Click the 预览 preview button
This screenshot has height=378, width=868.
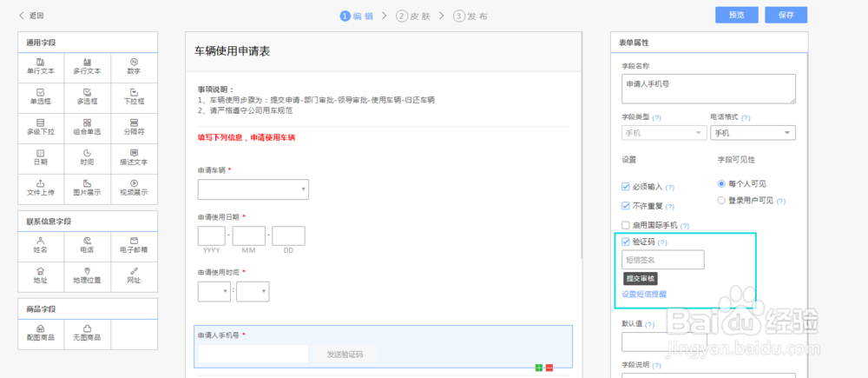click(x=736, y=15)
